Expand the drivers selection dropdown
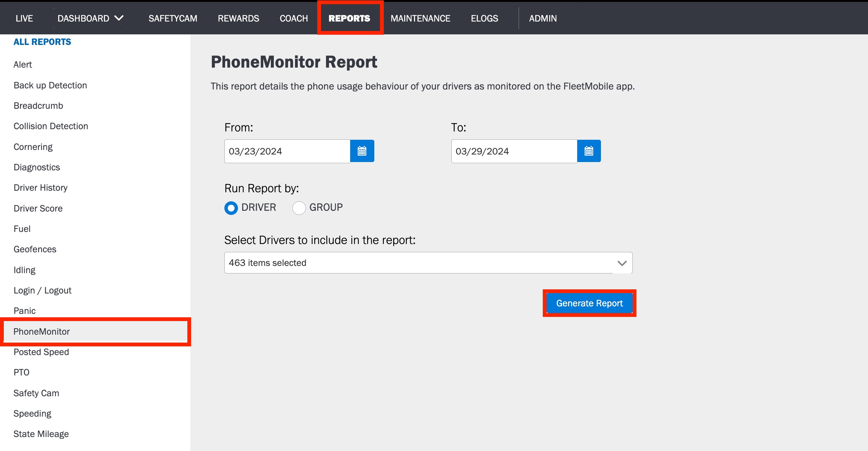This screenshot has width=868, height=451. [x=428, y=263]
